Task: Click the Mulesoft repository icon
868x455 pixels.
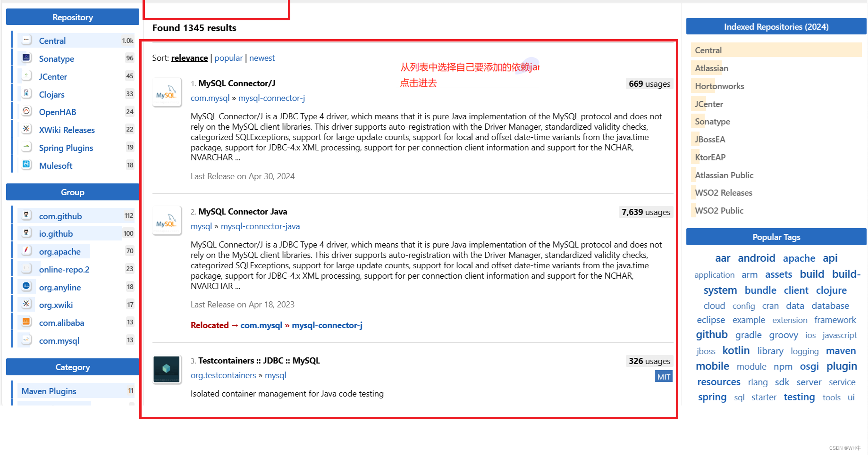Action: [26, 165]
